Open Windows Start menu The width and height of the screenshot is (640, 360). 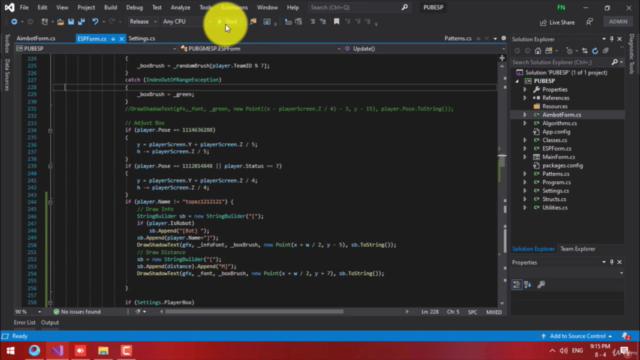[11, 351]
